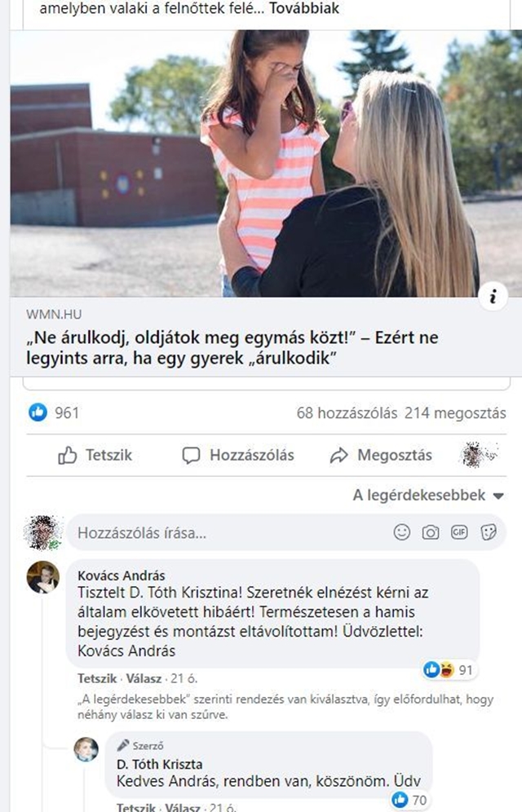Click the blue like icon beside 961
The image size is (522, 812).
click(38, 413)
